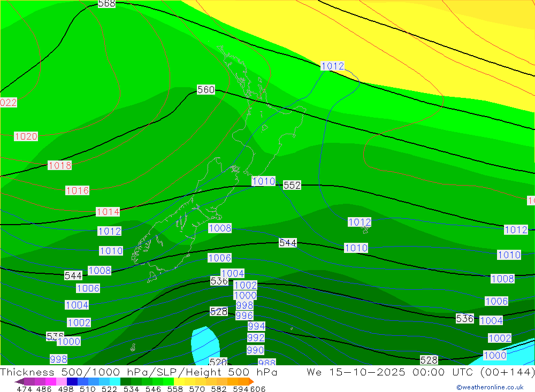Image resolution: width=535 pixels, height=392 pixels.
Task: Click the 522 legend value
Action: click(x=110, y=389)
